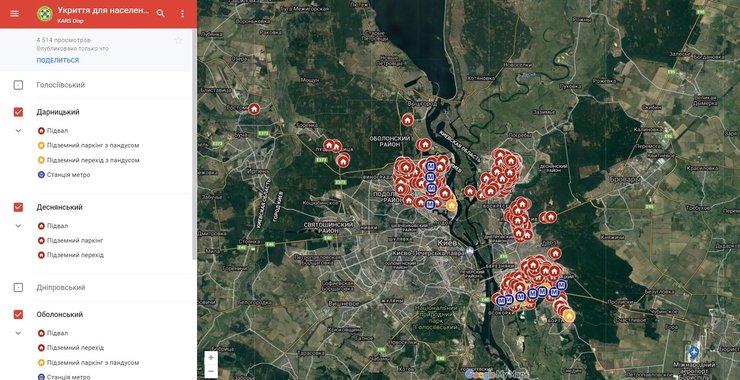Uncheck the Дарницький layer checkbox
The width and height of the screenshot is (740, 380).
(18, 112)
